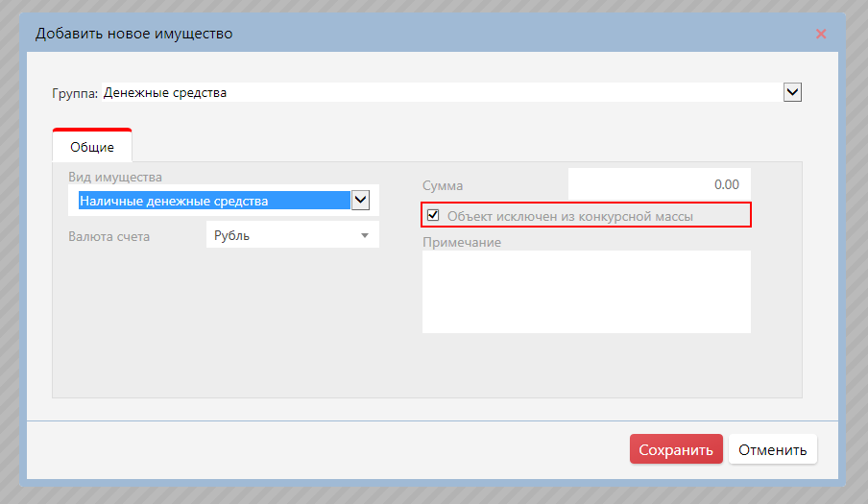This screenshot has height=504, width=868.
Task: Open the Вид имущества arrow button
Action: point(360,201)
